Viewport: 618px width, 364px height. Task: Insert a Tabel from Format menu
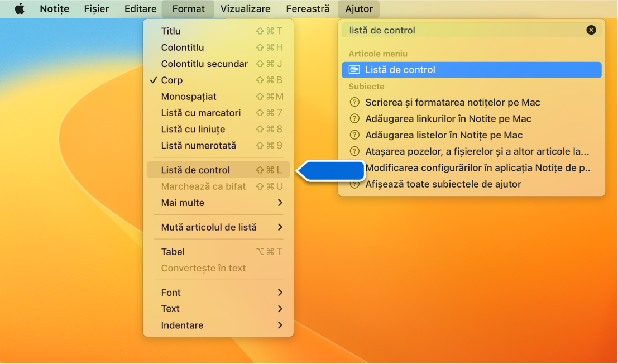tap(218, 252)
